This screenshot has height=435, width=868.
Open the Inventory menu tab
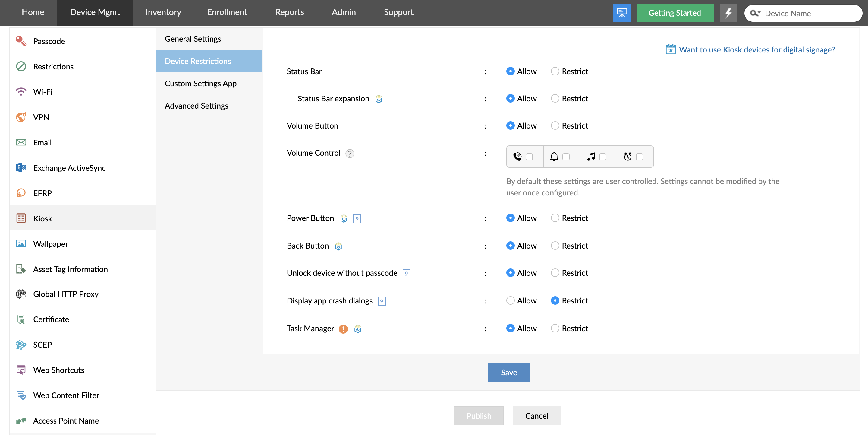tap(163, 12)
